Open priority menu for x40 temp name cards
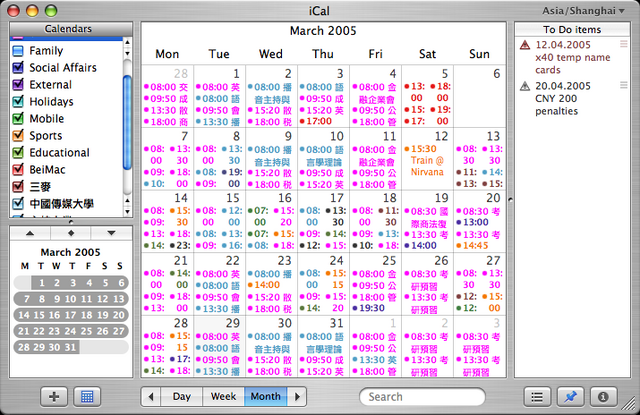The image size is (640, 415). pyautogui.click(x=624, y=44)
